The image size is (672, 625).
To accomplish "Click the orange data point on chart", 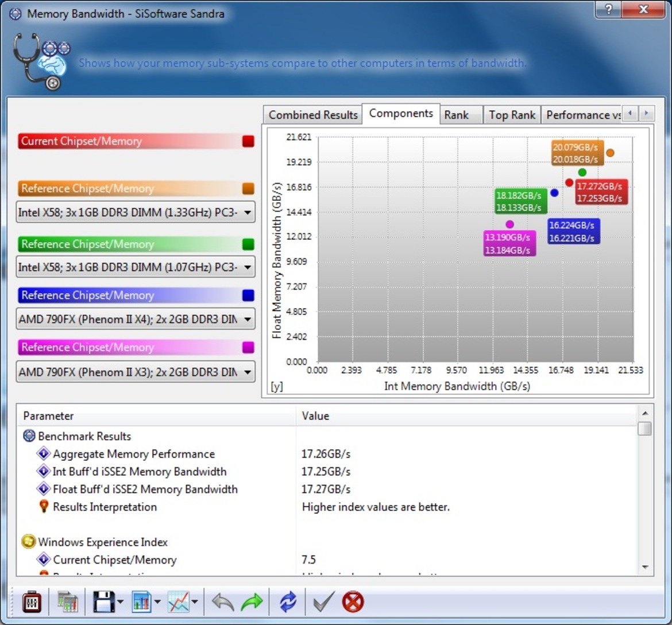I will pos(610,153).
